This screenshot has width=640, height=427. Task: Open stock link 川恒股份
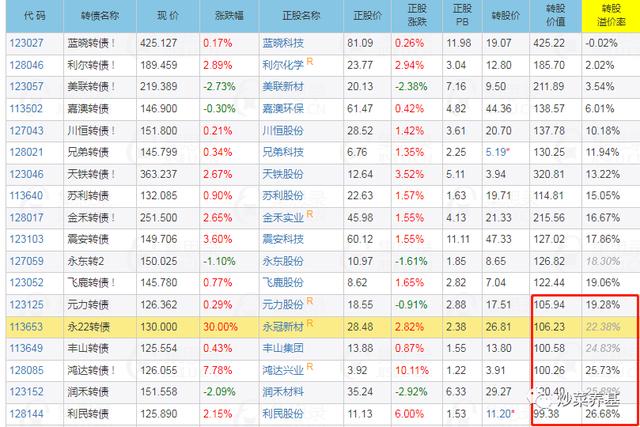pyautogui.click(x=283, y=131)
